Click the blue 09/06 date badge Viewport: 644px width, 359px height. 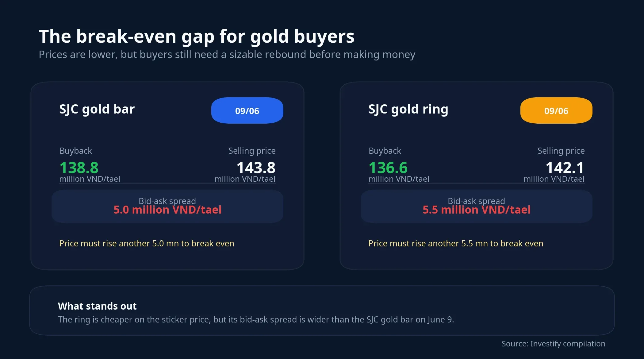[247, 110]
